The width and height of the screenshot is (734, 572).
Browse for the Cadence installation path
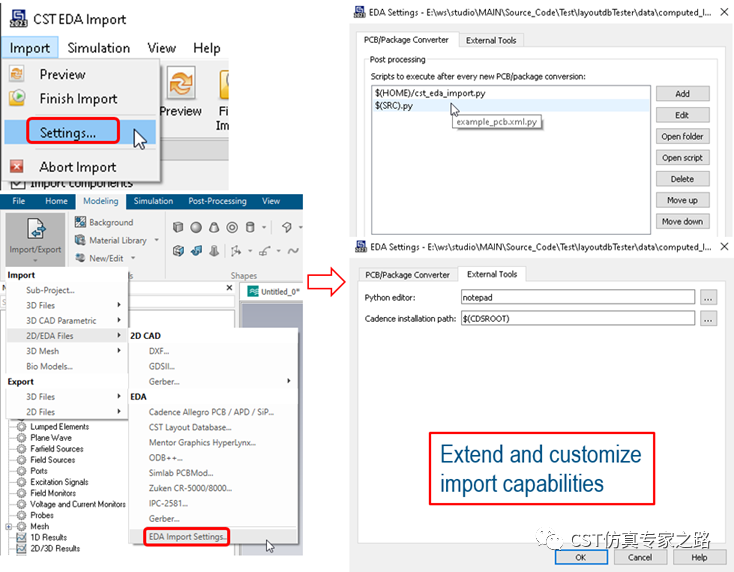708,319
